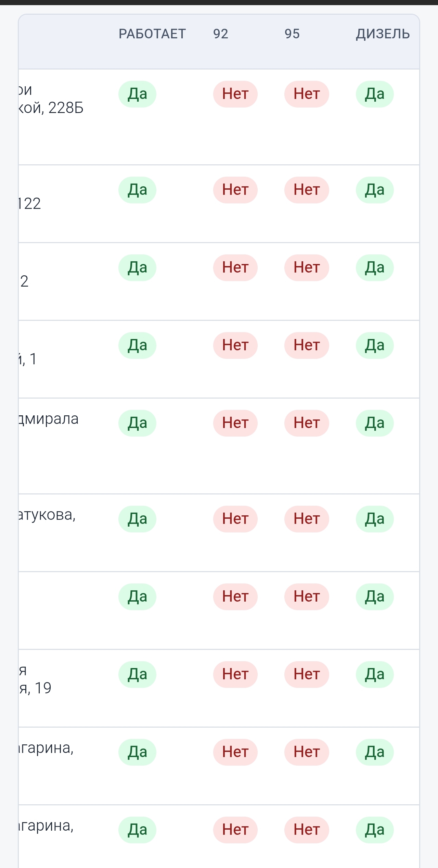Image resolution: width=438 pixels, height=868 pixels.
Task: Click 95 "Нет" badge in the "й, 1" row
Action: (x=307, y=345)
